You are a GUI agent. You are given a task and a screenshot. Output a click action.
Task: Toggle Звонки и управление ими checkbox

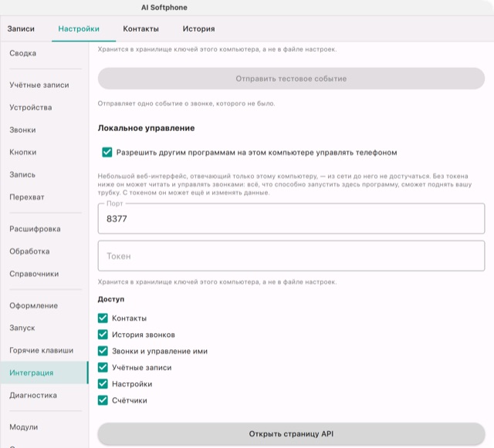(x=103, y=351)
